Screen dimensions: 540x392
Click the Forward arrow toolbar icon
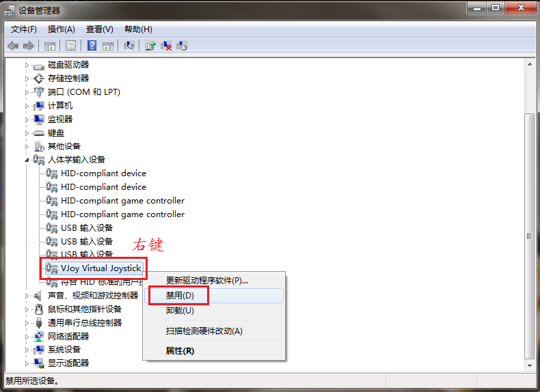pos(29,46)
